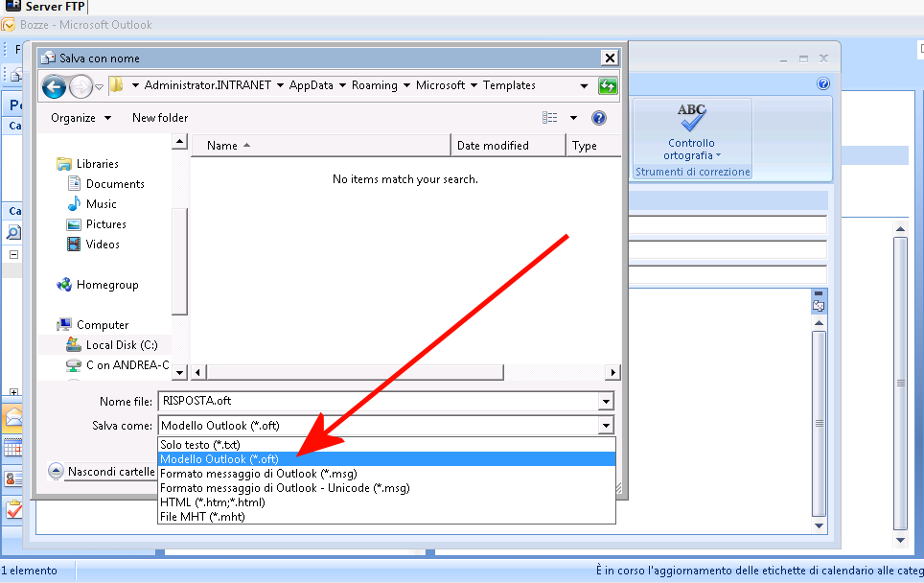Select File MHT (*.mht) format
The image size is (924, 583).
tap(386, 517)
